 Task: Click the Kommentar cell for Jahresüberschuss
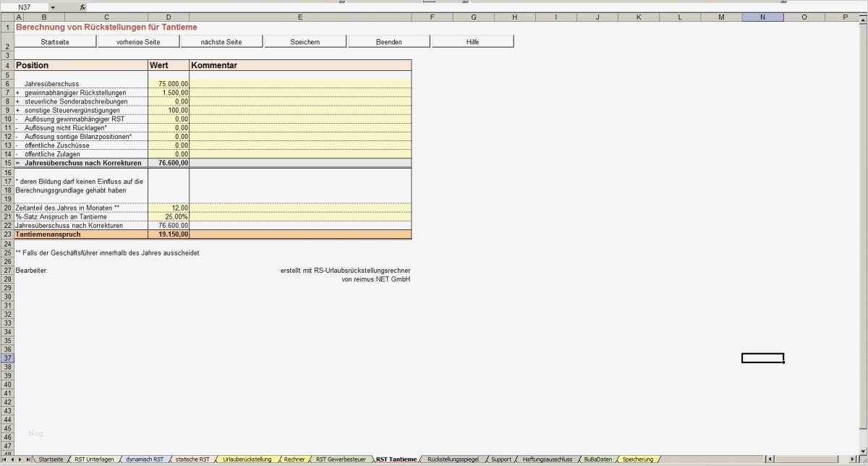(300, 84)
